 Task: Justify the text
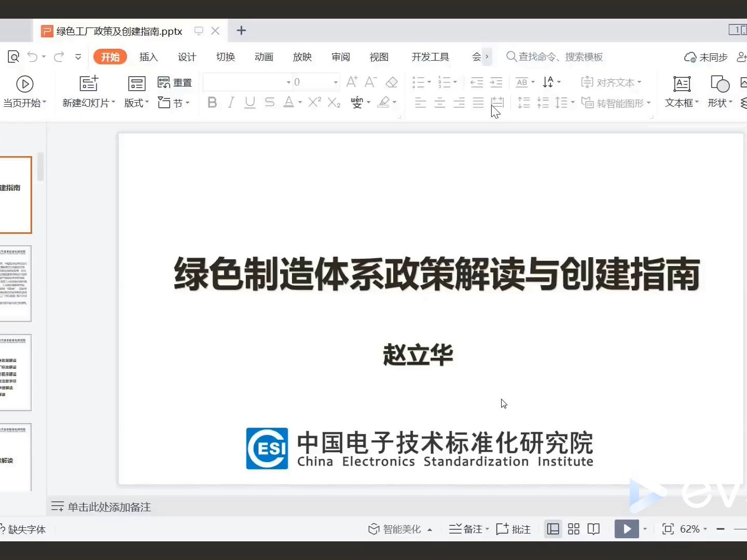pyautogui.click(x=478, y=103)
